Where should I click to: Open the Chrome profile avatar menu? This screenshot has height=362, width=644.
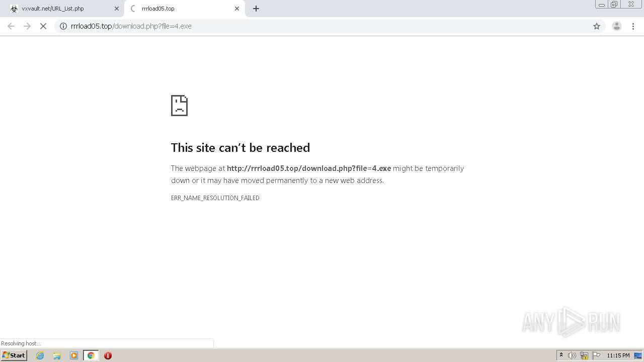[616, 26]
